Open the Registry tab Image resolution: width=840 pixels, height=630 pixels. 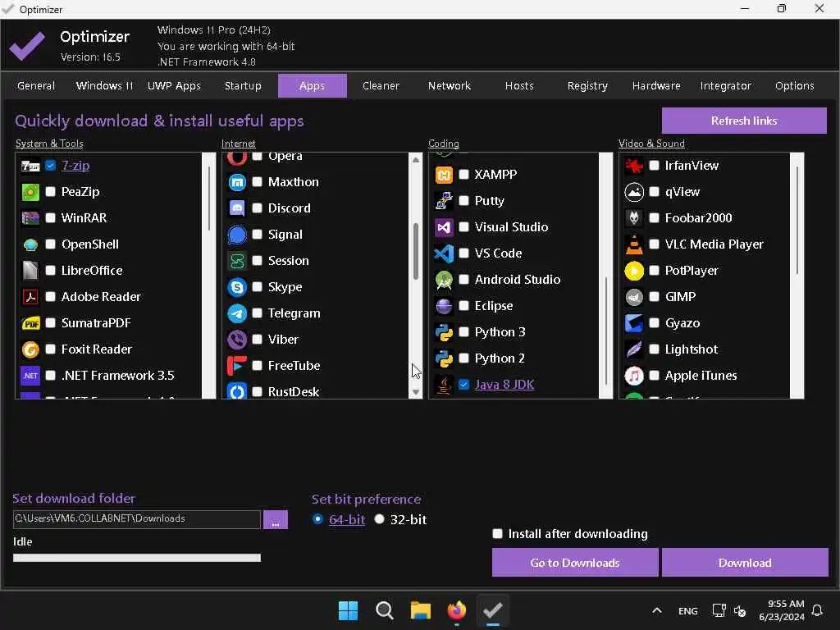click(x=587, y=85)
